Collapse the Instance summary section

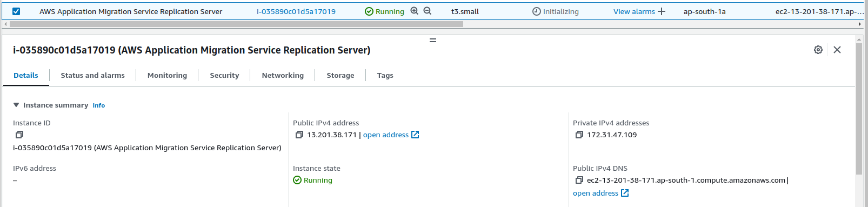tap(16, 105)
